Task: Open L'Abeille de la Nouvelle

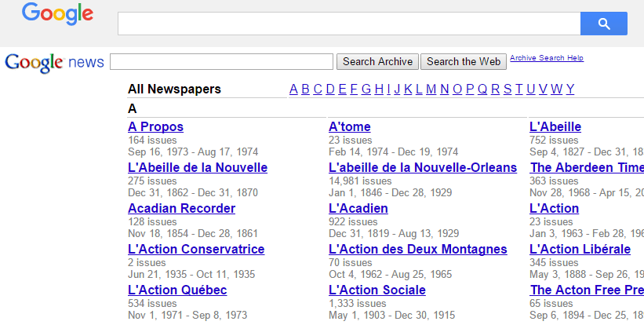Action: click(x=198, y=168)
